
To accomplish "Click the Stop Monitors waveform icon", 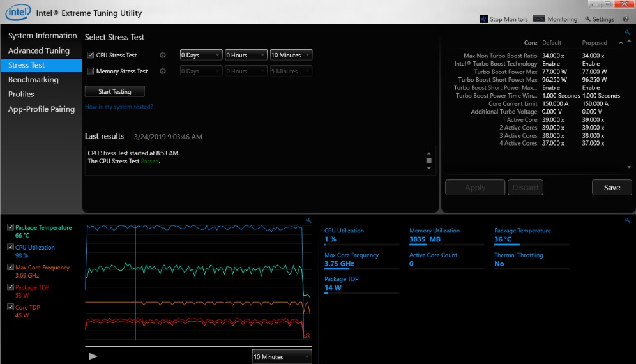I will point(483,19).
